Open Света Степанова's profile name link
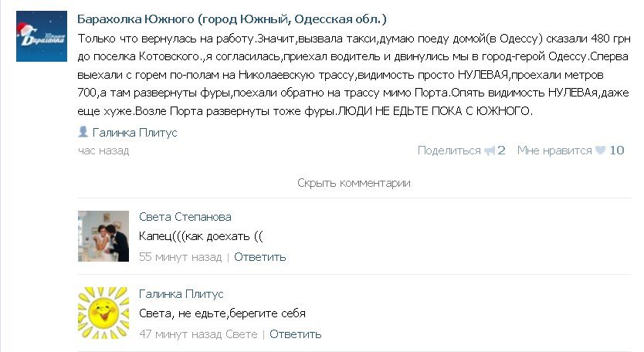This screenshot has height=352, width=644. pyautogui.click(x=185, y=217)
